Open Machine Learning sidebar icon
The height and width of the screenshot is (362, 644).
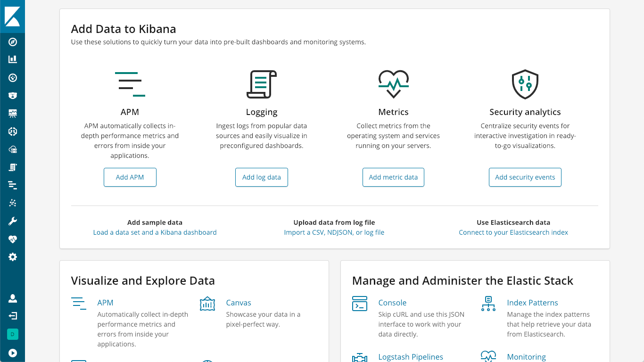(x=13, y=132)
